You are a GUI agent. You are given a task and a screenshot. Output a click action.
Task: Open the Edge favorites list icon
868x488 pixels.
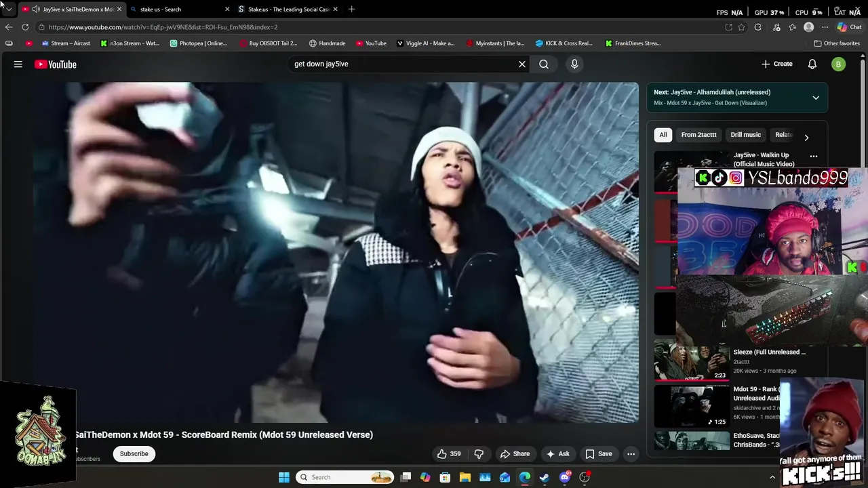[792, 27]
